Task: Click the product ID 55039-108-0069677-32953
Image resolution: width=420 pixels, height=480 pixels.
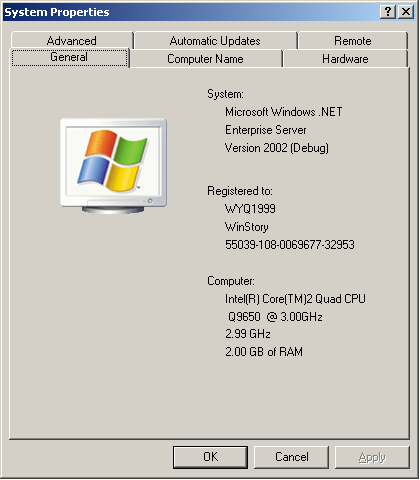Action: pyautogui.click(x=290, y=245)
